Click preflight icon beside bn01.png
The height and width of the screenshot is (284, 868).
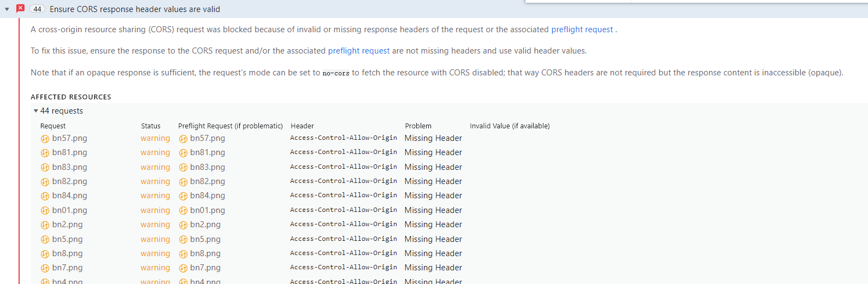point(183,211)
